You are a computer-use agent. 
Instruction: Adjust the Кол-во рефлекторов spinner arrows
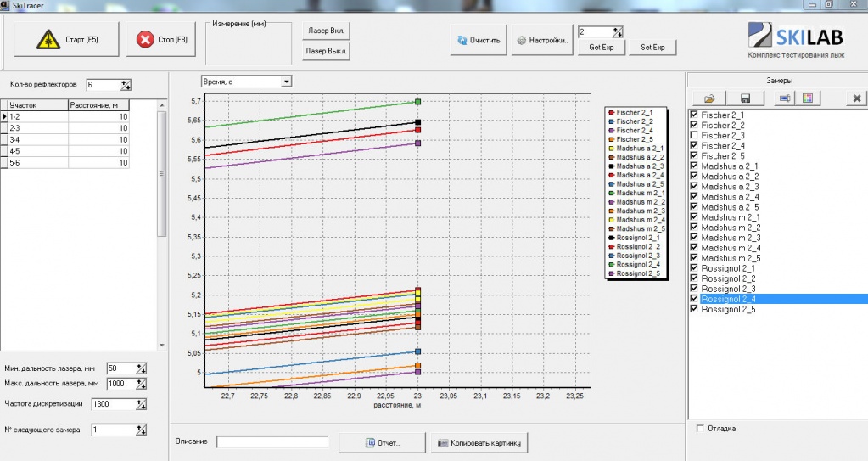point(126,85)
